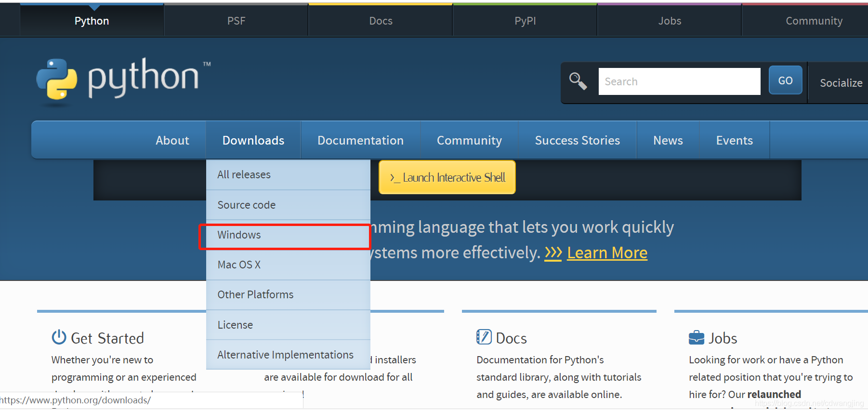The image size is (868, 412).
Task: Open Success Stories navigation item
Action: 577,140
